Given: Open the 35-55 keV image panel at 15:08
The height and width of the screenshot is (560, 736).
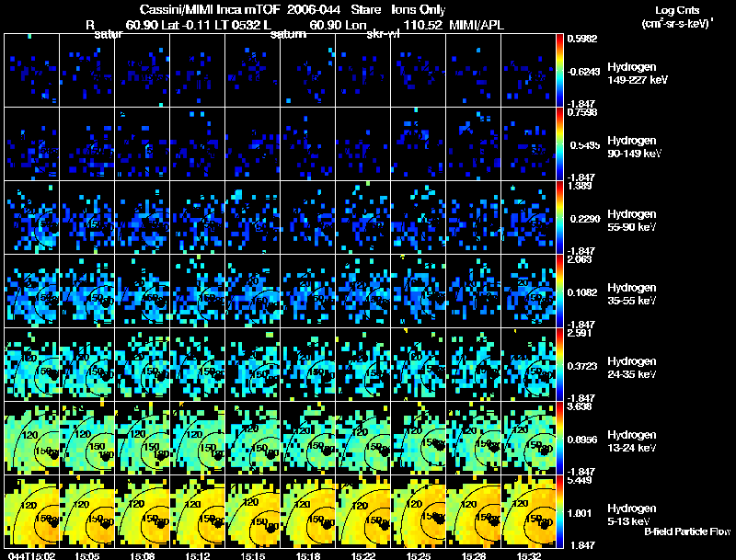Looking at the screenshot, I should pos(143,291).
